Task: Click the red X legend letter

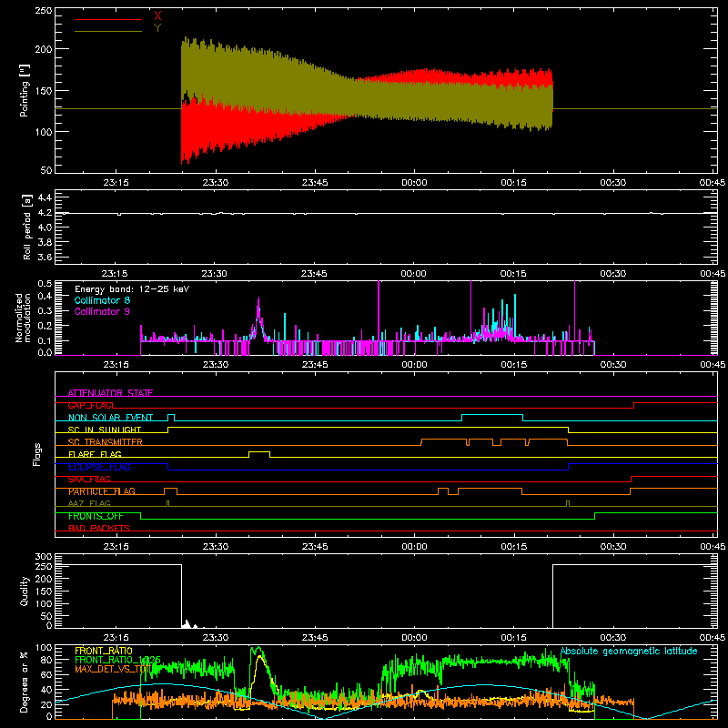Action: click(x=157, y=16)
